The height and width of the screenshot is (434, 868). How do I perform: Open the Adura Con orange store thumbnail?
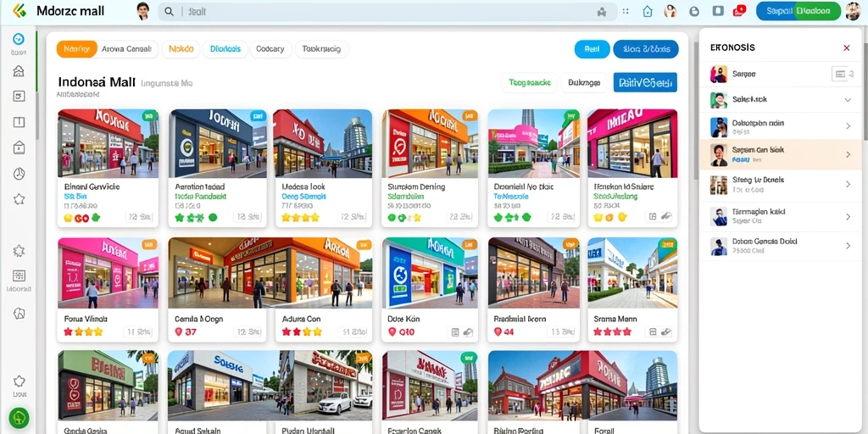tap(323, 273)
